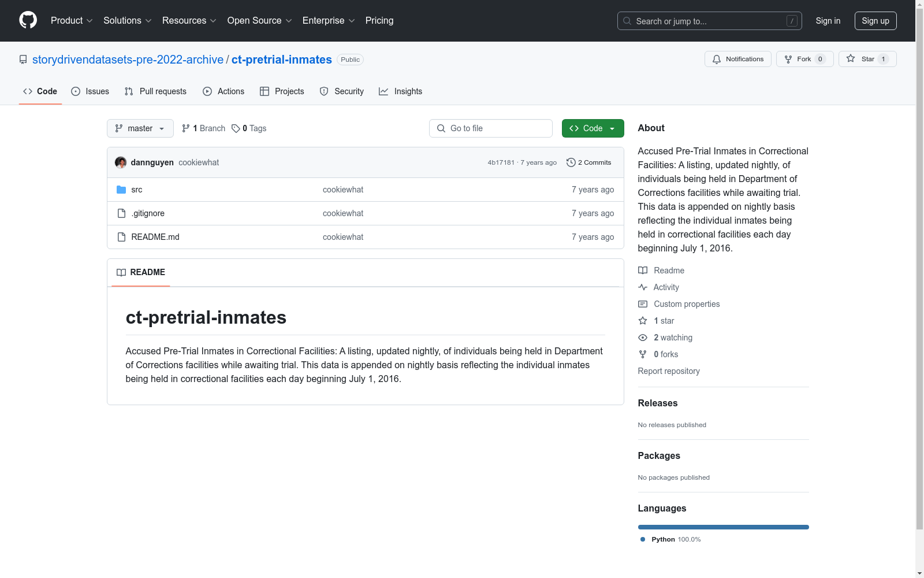This screenshot has width=924, height=578.
Task: Open the master branch switcher dropdown
Action: point(140,128)
